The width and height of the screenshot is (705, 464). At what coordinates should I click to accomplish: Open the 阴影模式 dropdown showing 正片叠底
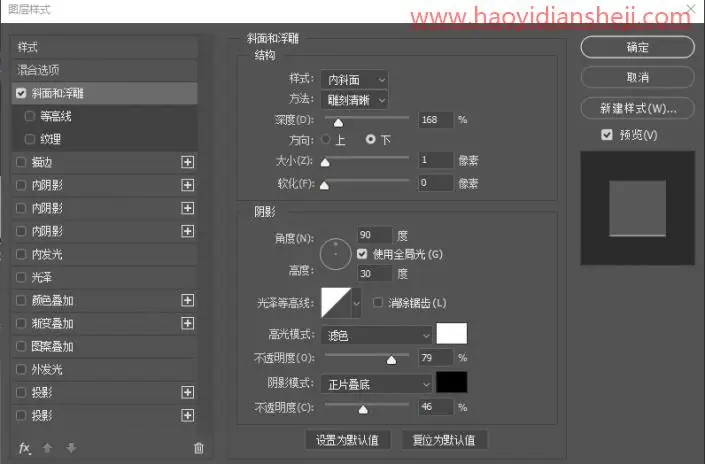click(x=377, y=384)
